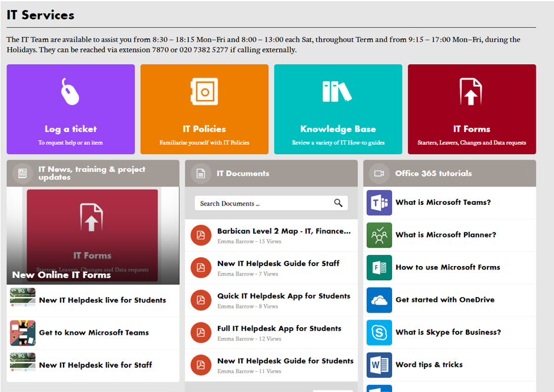Screen dimensions: 554x392
Task: Open Quick IT Helpdesk App for Students document
Action: tap(284, 296)
